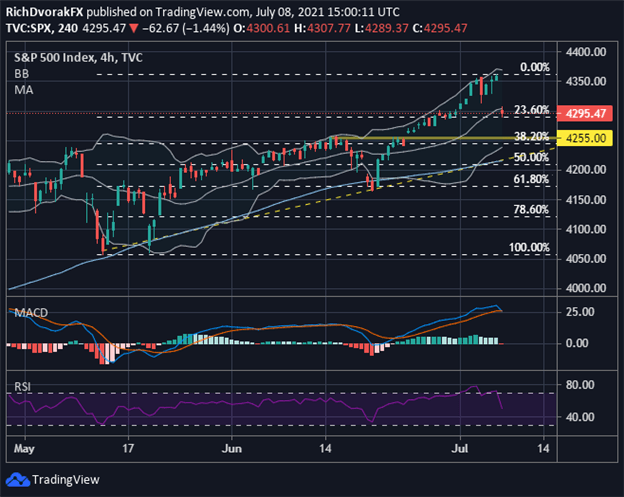
Task: Click the 23.60% Fibonacci level label
Action: 532,109
